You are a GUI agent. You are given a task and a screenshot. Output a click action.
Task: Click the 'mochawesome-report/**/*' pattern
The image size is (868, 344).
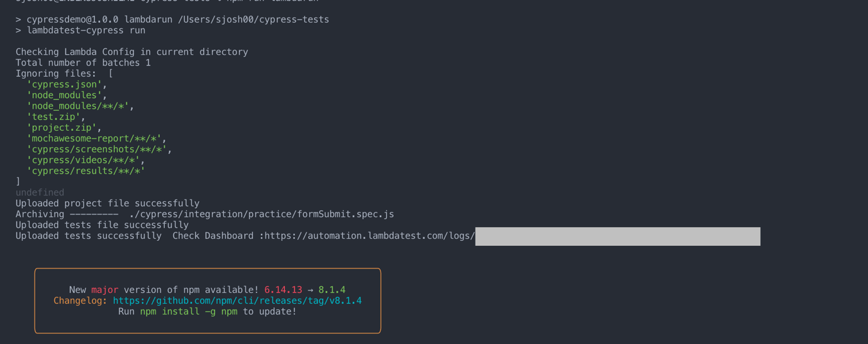coord(94,138)
